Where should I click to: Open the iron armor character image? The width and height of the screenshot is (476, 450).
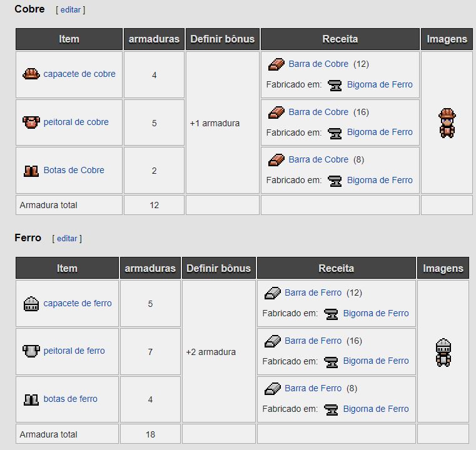443,352
